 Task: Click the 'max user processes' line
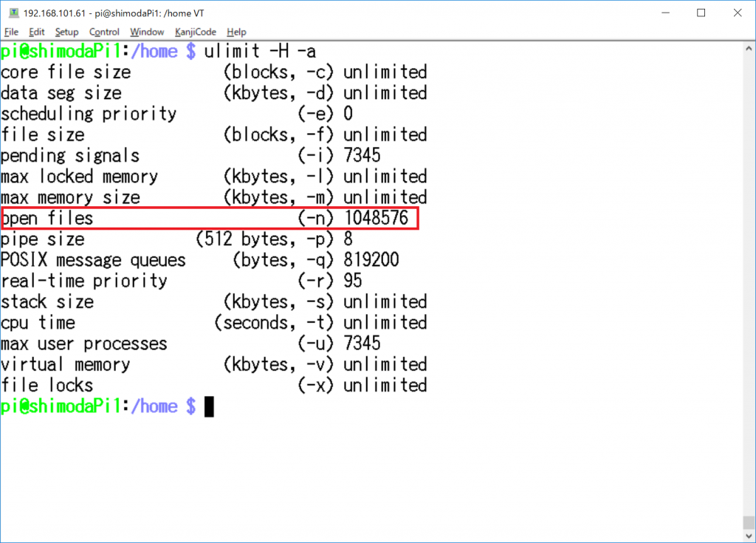(x=191, y=344)
